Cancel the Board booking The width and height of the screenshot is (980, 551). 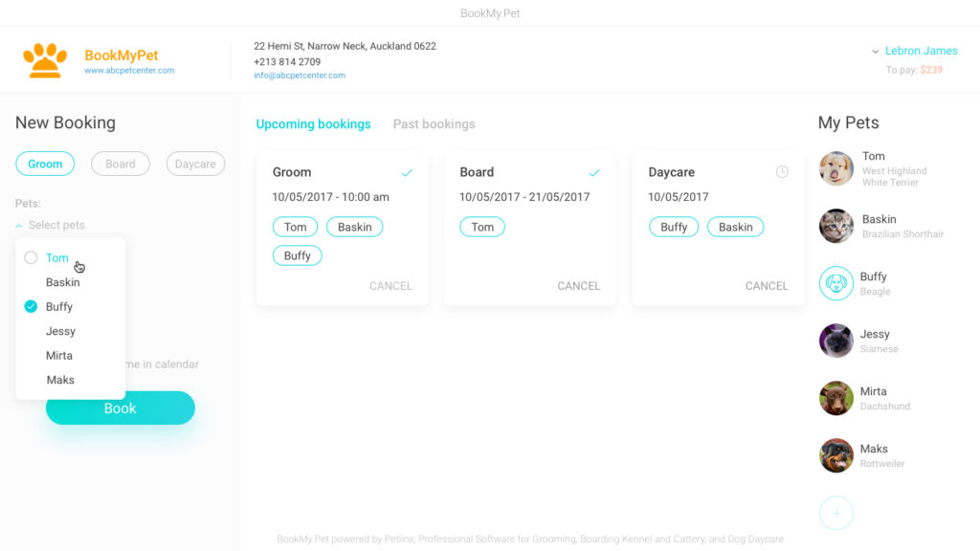coord(579,285)
